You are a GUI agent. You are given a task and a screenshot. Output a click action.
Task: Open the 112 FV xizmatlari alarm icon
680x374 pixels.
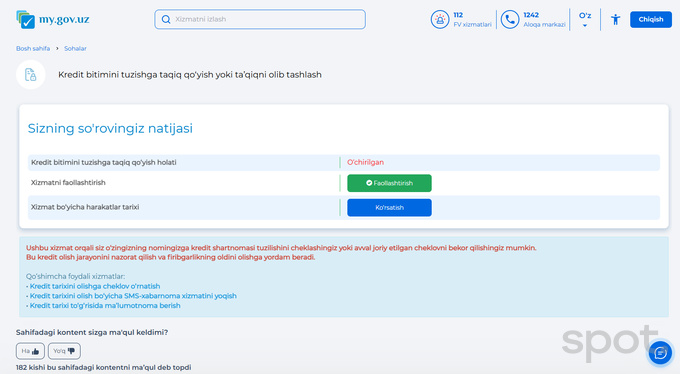[440, 20]
